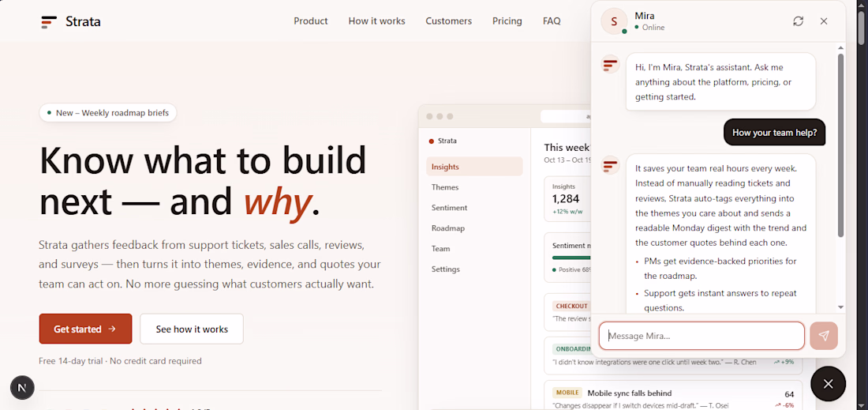Image resolution: width=868 pixels, height=410 pixels.
Task: Close the Mira chat panel with X
Action: 824,21
